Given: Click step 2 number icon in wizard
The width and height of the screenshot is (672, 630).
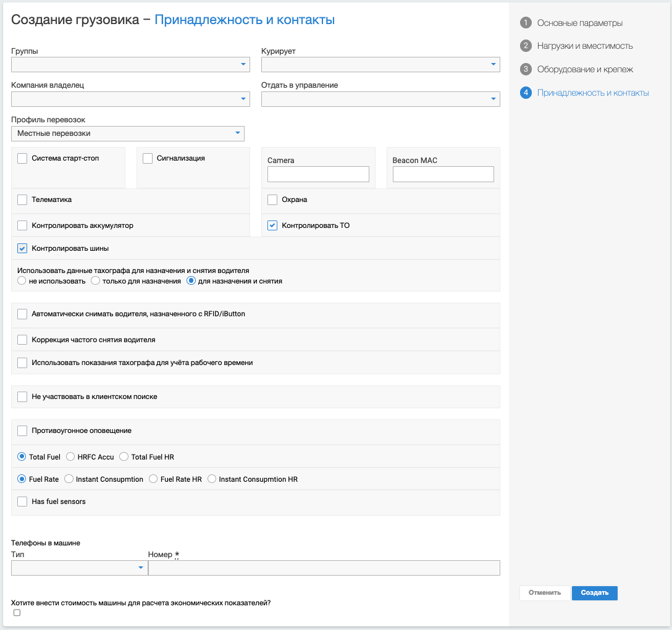Looking at the screenshot, I should click(x=526, y=46).
